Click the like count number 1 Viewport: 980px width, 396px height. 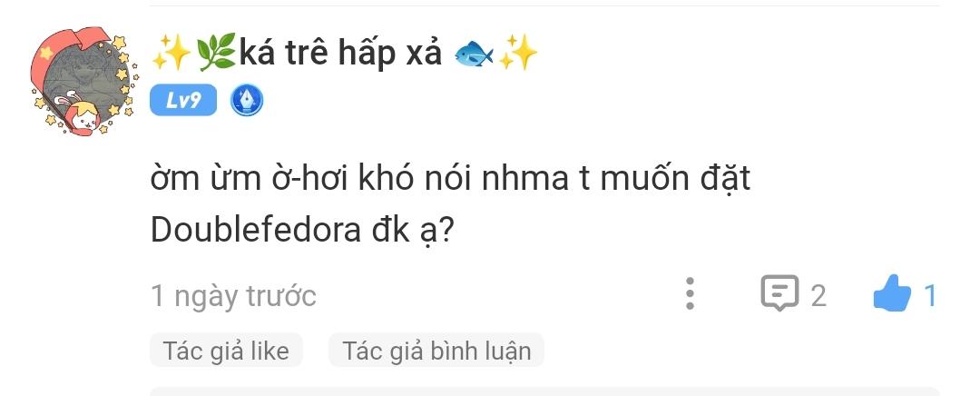tap(929, 294)
